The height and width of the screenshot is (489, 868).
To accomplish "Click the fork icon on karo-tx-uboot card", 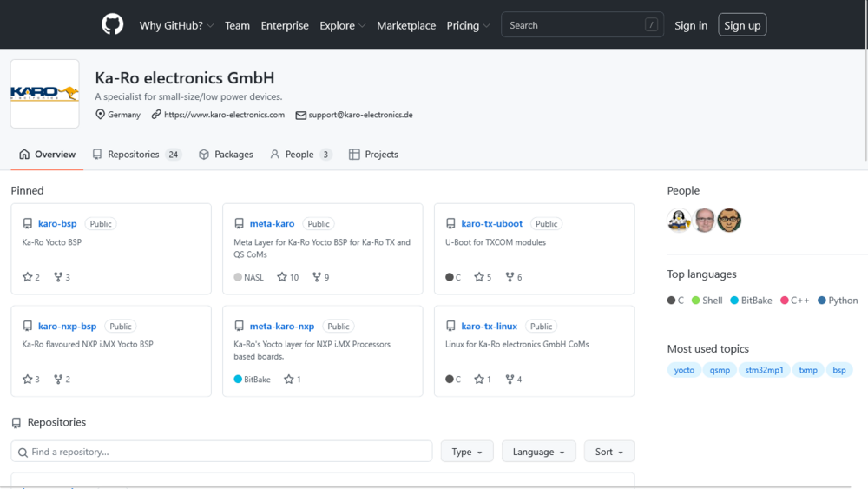I will [510, 277].
